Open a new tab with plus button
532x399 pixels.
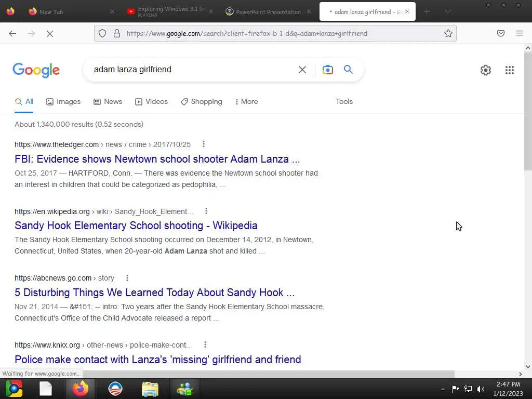click(427, 11)
